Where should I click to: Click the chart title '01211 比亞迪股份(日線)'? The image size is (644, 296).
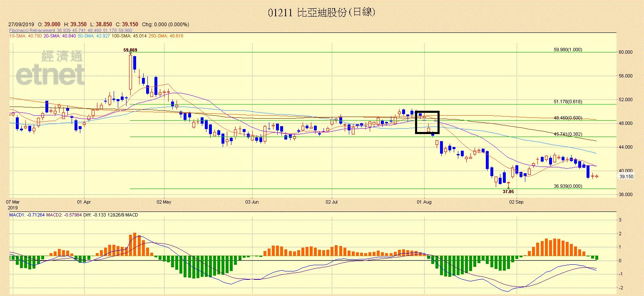[x=321, y=12]
